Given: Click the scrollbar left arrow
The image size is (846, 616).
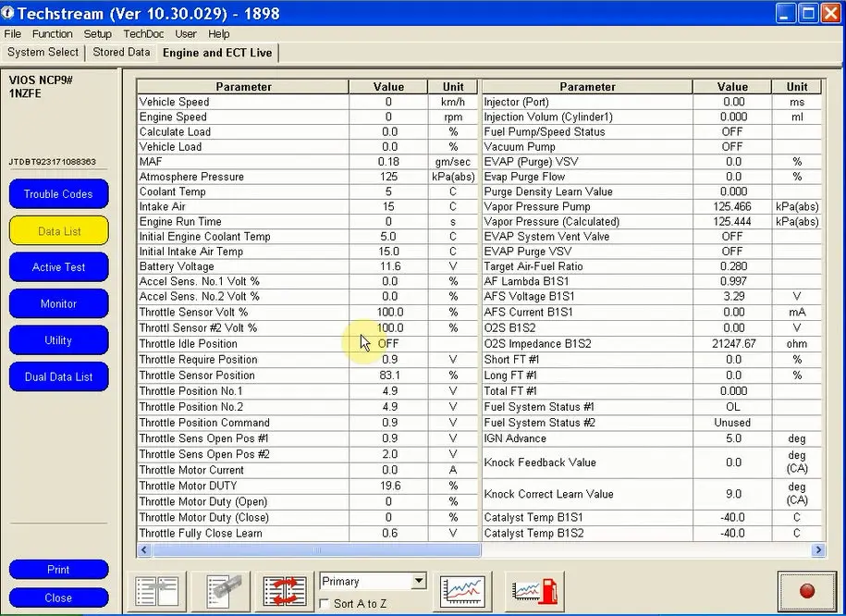Looking at the screenshot, I should point(144,550).
